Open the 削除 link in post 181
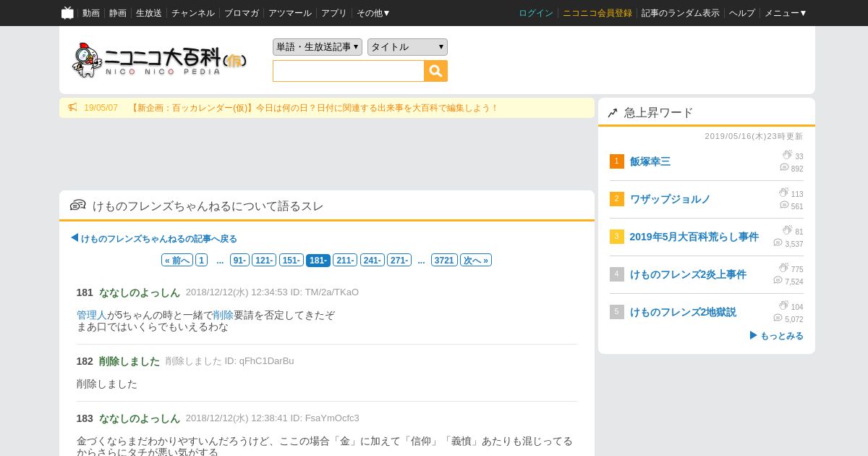868x456 pixels. tap(223, 315)
